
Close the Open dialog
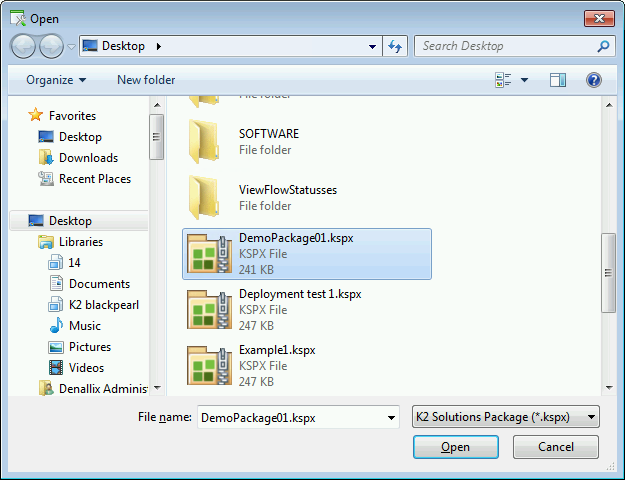tap(599, 18)
